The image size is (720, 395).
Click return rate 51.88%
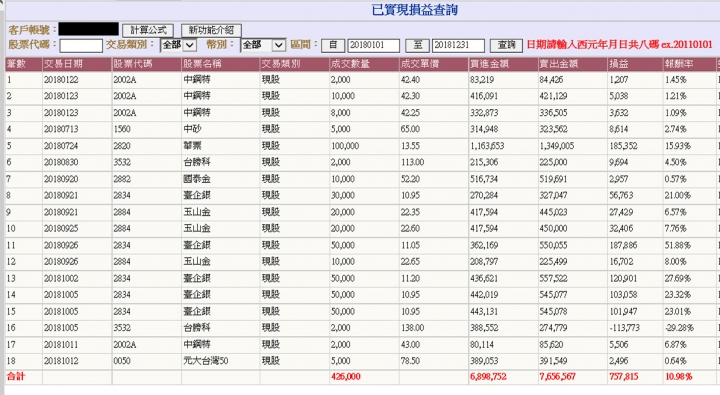(x=678, y=245)
